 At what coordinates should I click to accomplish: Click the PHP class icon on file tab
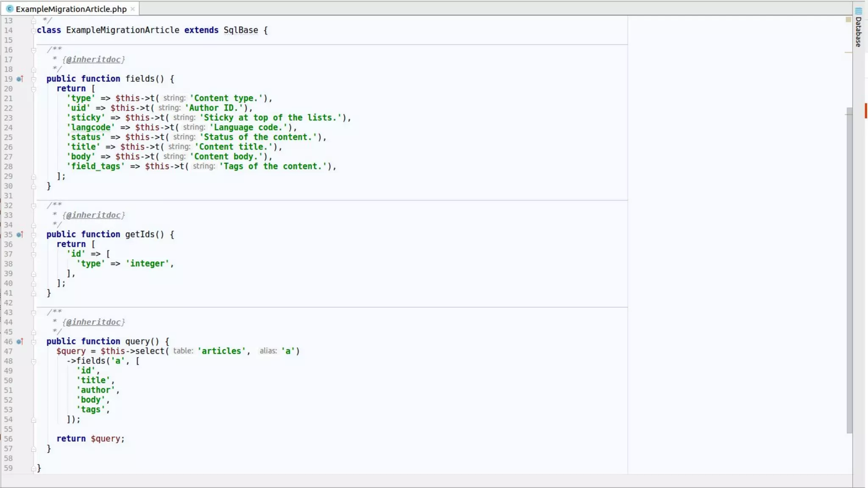[x=10, y=9]
